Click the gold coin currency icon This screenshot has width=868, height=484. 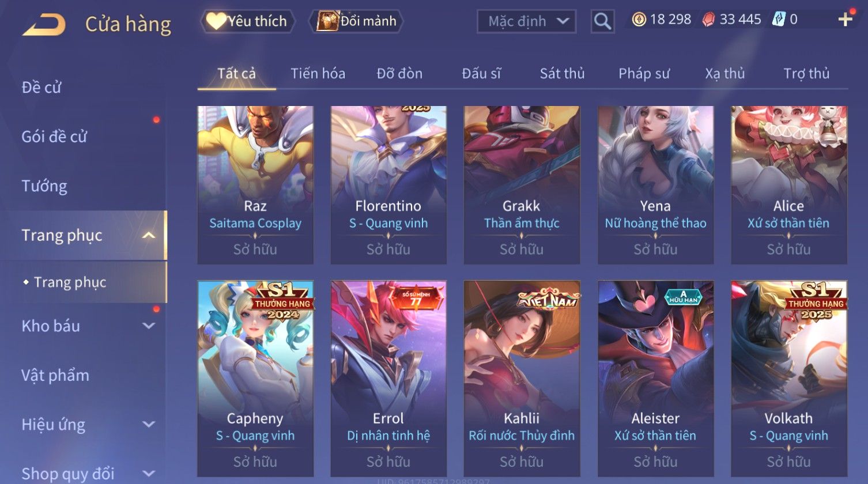639,20
